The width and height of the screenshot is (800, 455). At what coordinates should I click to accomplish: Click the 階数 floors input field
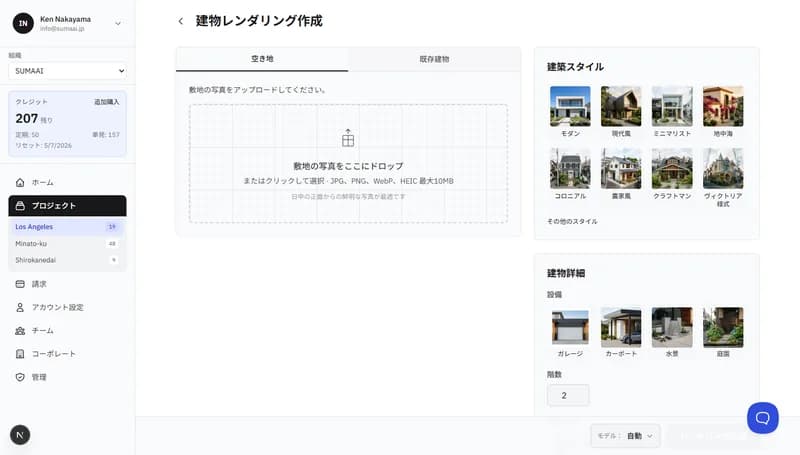568,395
